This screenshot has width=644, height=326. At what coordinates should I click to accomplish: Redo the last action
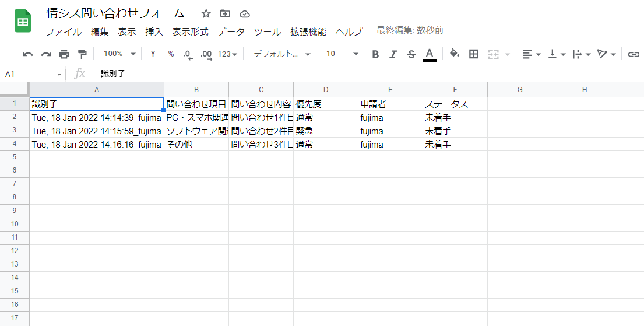pyautogui.click(x=46, y=54)
